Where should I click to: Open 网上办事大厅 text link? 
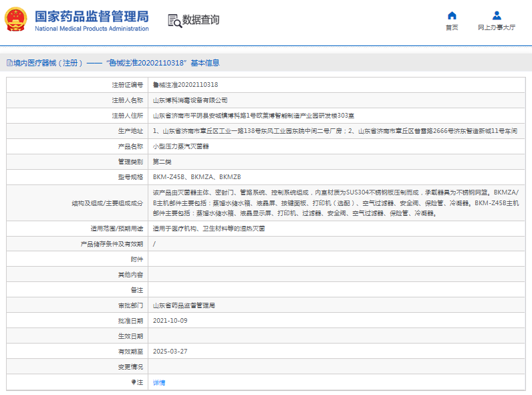click(497, 27)
